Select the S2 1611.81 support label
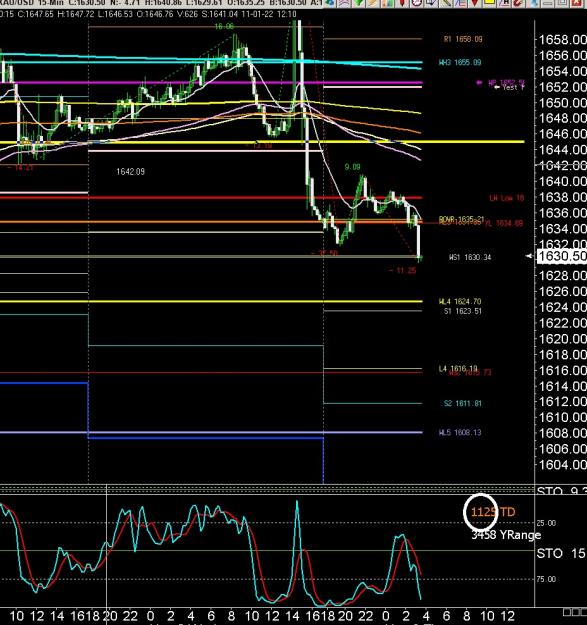Viewport: 587px width, 625px height. [x=462, y=403]
